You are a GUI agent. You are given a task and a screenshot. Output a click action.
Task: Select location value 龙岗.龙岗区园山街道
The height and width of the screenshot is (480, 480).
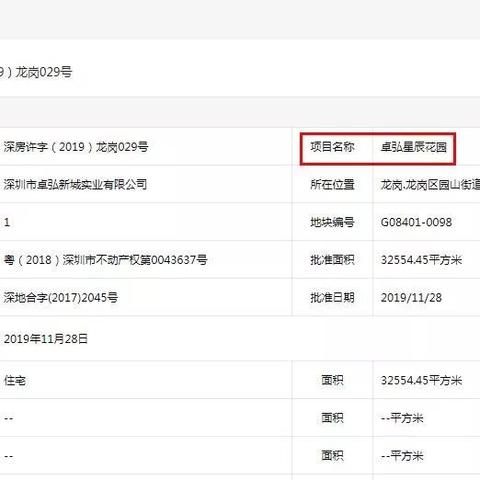coord(430,184)
